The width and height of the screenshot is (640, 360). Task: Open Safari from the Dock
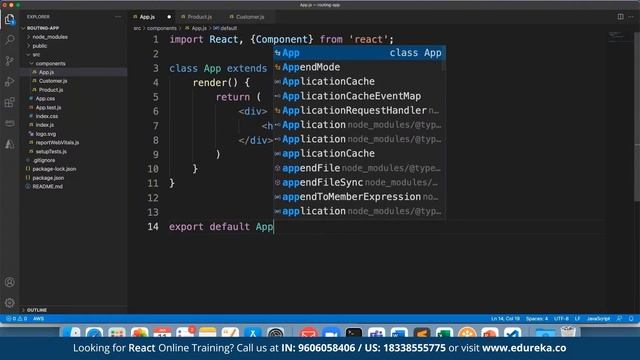click(x=94, y=333)
